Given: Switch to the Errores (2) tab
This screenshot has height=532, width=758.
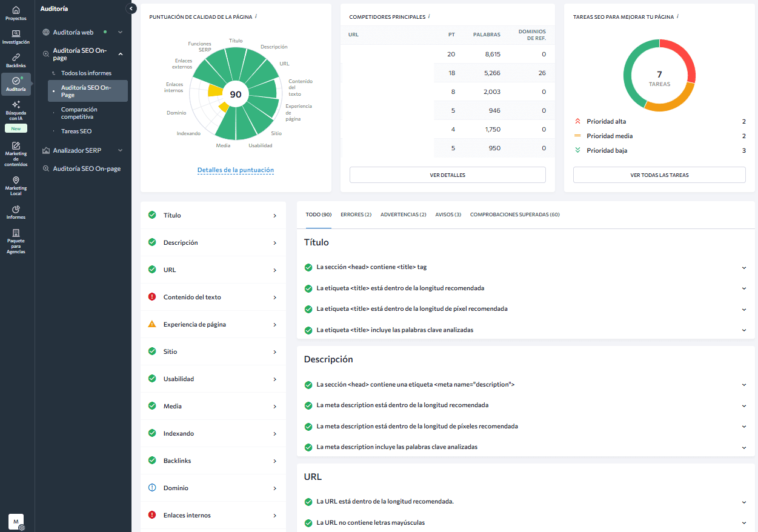Looking at the screenshot, I should [x=356, y=214].
